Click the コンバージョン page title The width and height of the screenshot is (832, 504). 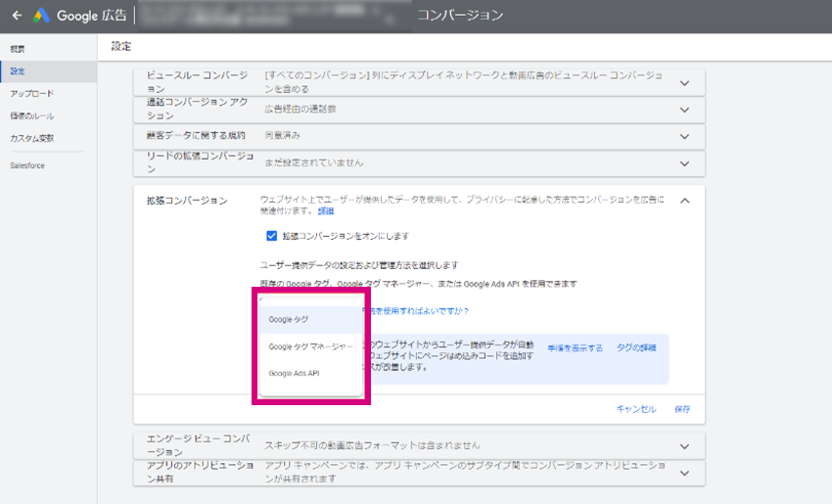460,16
